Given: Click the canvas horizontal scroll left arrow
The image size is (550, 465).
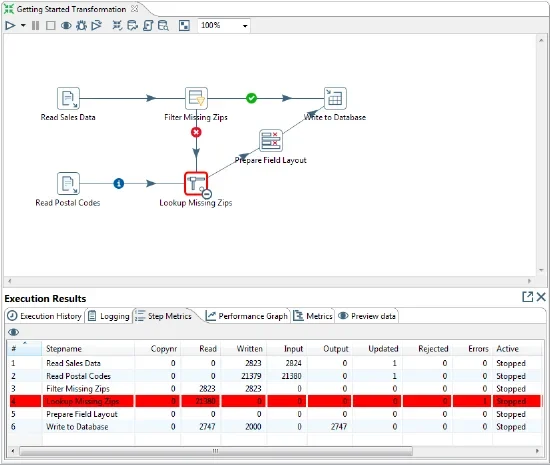Looking at the screenshot, I should pos(10,281).
